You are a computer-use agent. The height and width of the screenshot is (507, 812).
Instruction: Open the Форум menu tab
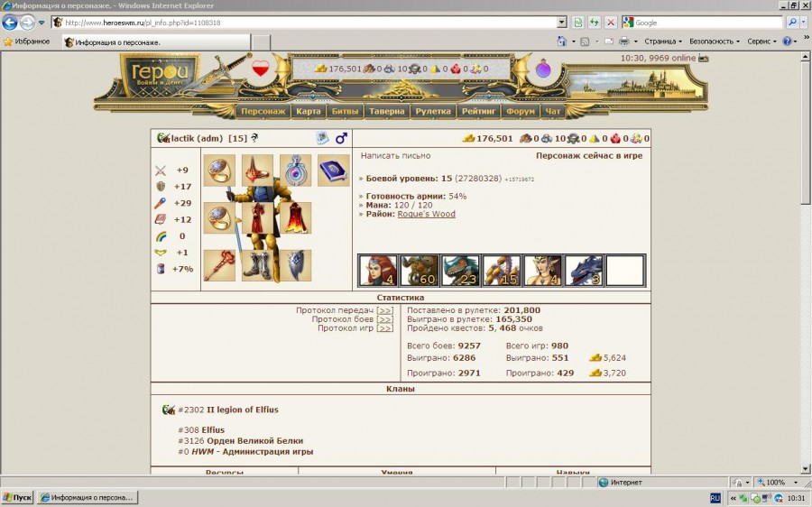coord(521,111)
